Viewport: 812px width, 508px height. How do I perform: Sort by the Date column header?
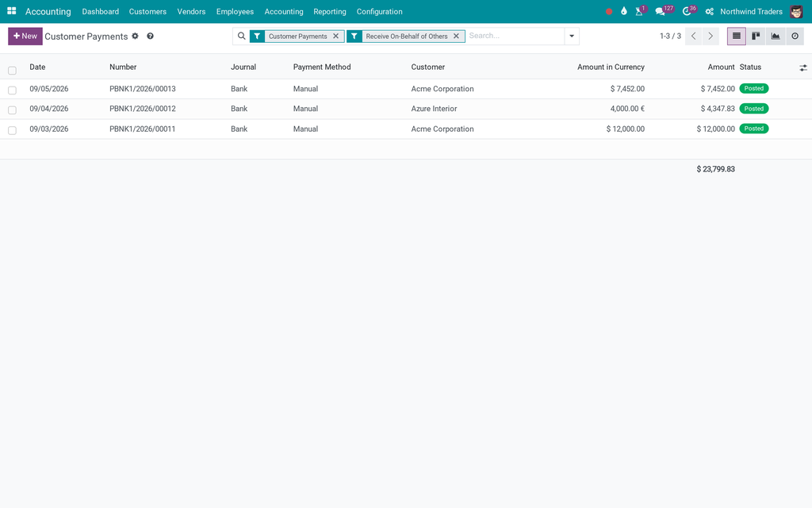(37, 67)
